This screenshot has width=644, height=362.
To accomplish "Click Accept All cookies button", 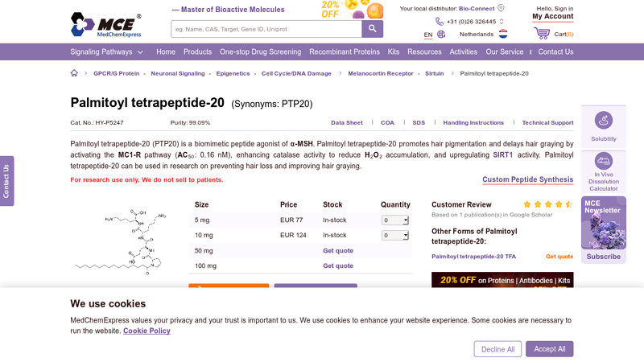I will click(550, 349).
